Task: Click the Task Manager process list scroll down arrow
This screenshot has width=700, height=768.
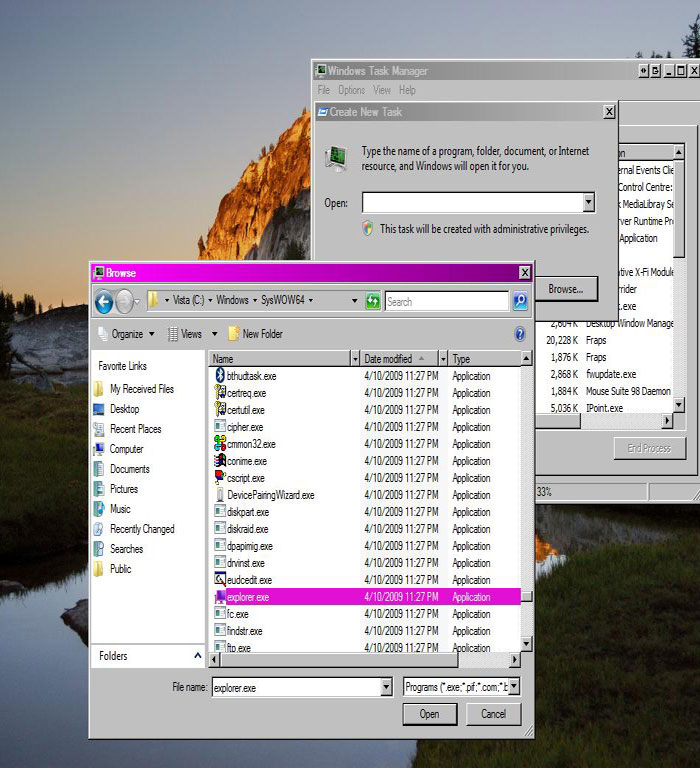Action: (679, 405)
